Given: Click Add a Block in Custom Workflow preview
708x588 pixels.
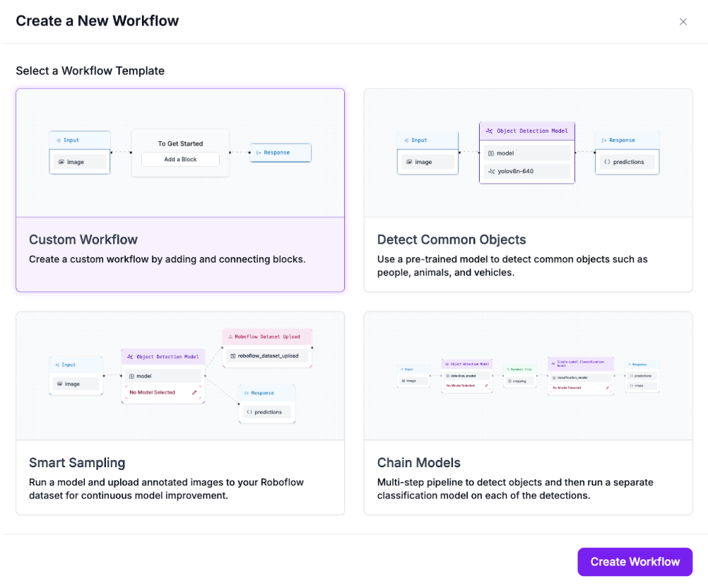Looking at the screenshot, I should click(180, 160).
